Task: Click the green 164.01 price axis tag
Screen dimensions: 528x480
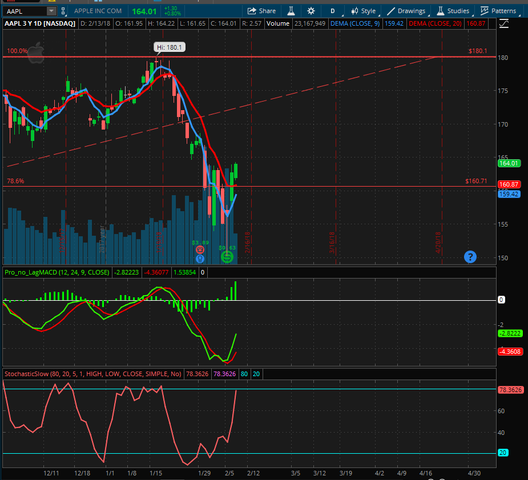Action: coord(509,163)
